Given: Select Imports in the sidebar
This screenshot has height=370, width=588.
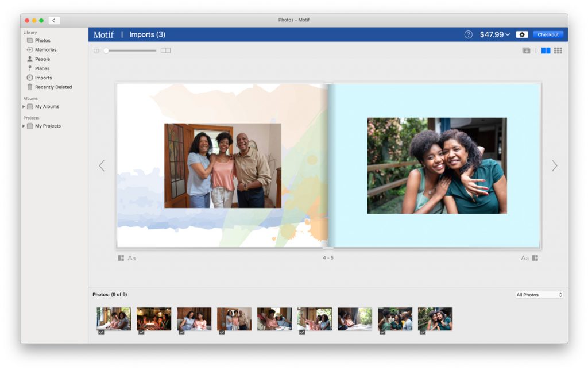Looking at the screenshot, I should pyautogui.click(x=44, y=78).
